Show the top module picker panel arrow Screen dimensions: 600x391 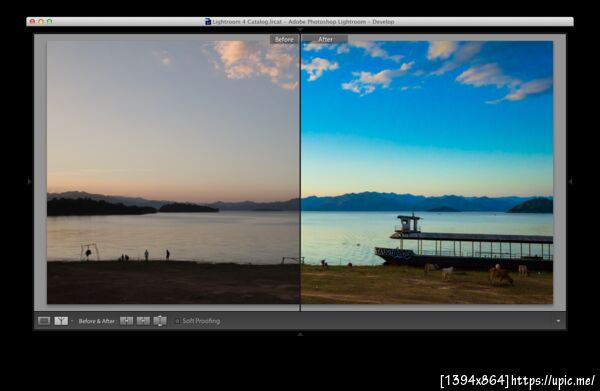click(300, 29)
